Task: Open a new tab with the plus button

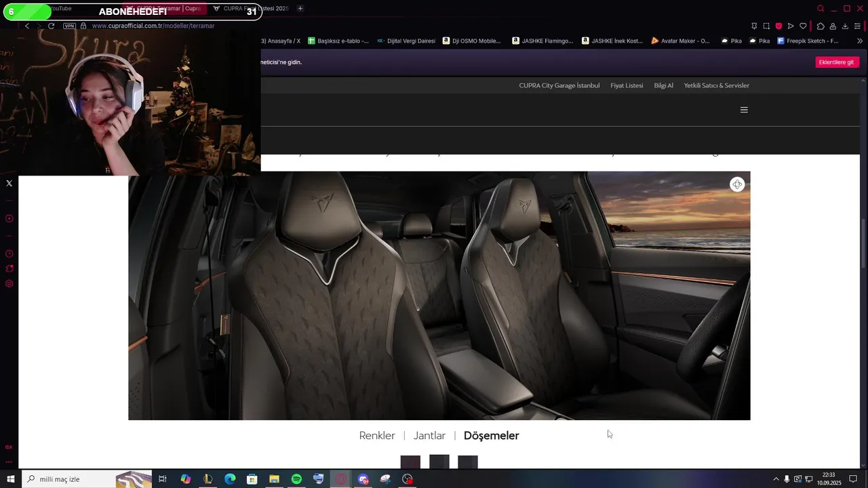Action: point(300,8)
